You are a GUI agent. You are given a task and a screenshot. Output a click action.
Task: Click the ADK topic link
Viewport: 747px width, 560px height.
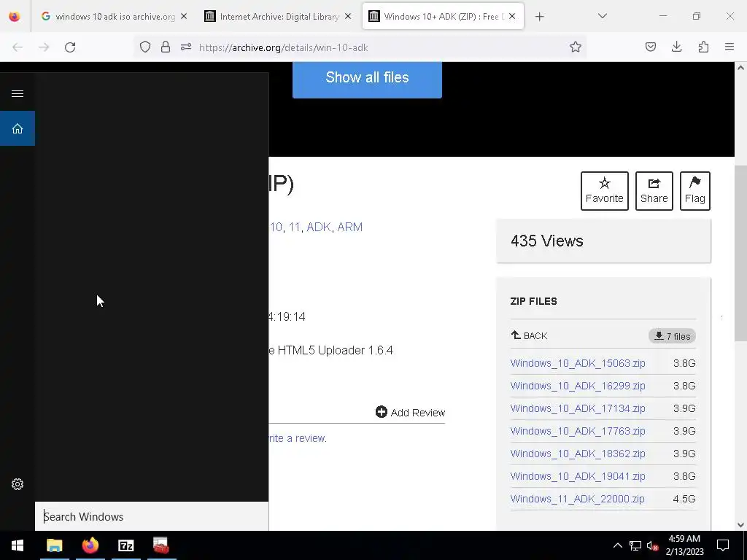point(319,227)
